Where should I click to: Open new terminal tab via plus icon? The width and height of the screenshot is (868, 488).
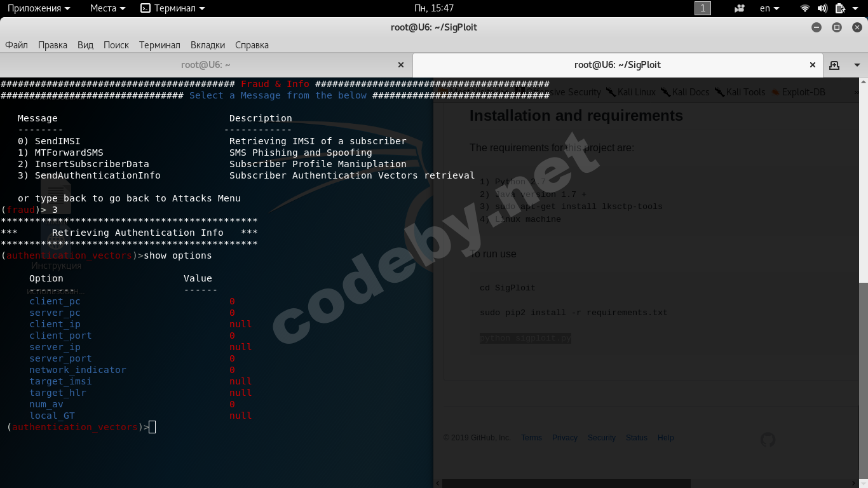pyautogui.click(x=834, y=65)
